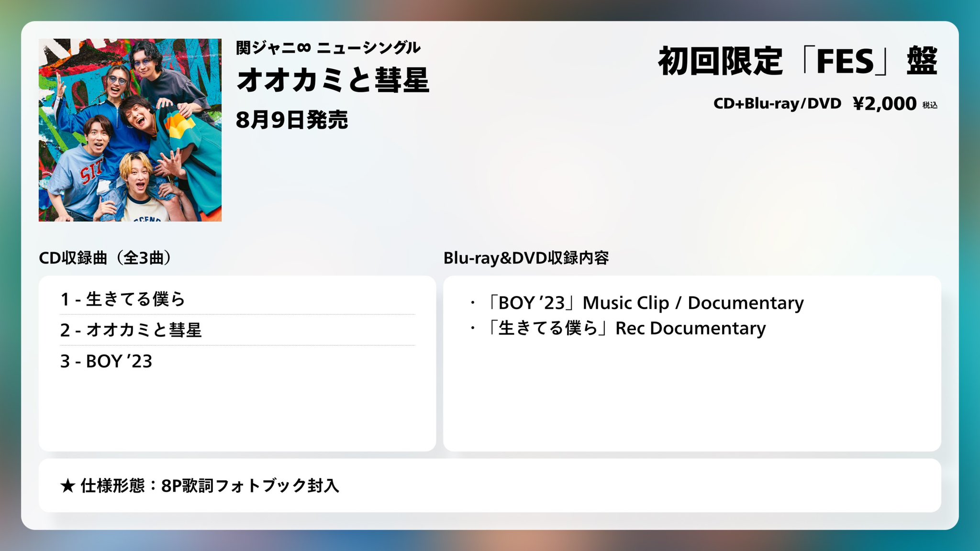
Task: Click the オオカミと彗星 single title heading
Action: click(333, 80)
